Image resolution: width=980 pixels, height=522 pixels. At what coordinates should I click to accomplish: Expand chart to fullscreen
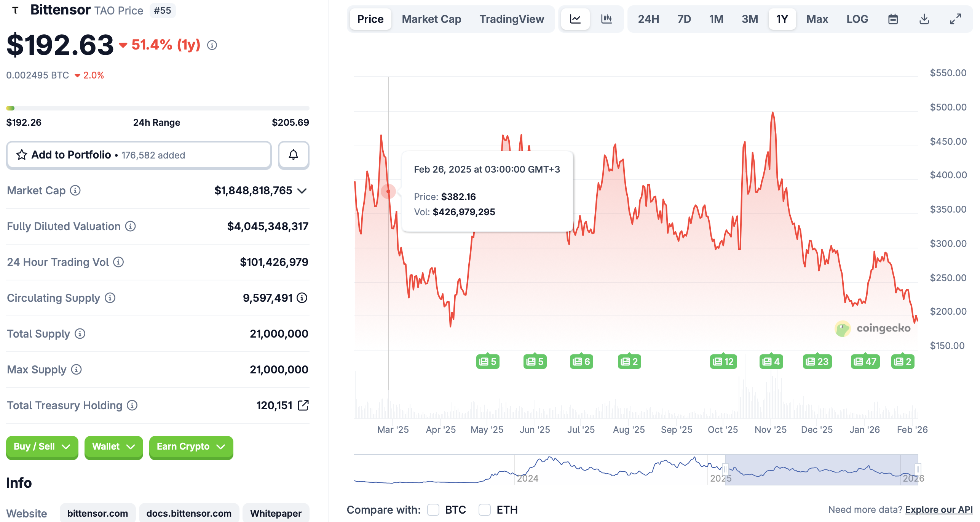pos(955,19)
